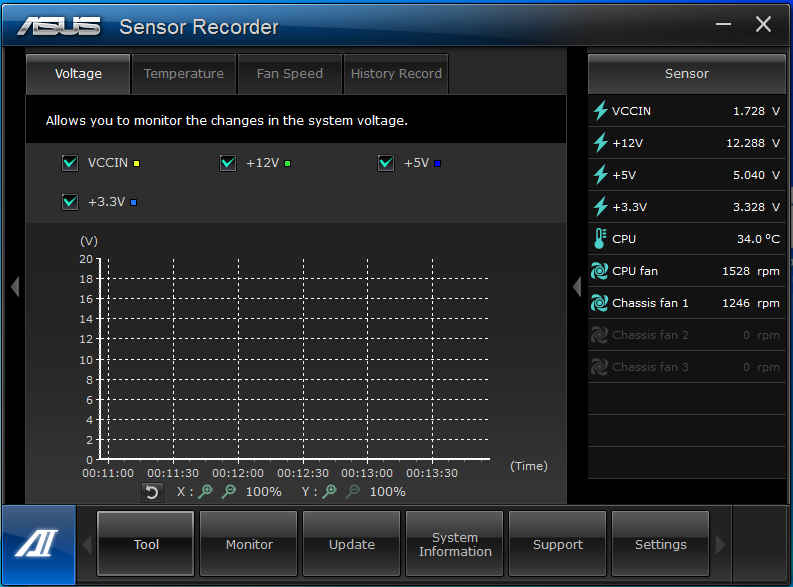Click the Chassis fan 1 icon
Image resolution: width=793 pixels, height=587 pixels.
(599, 303)
